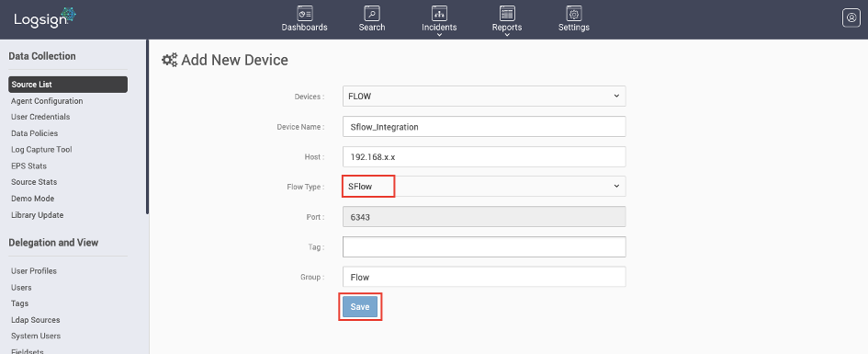Open Ldap Sources in sidebar
The width and height of the screenshot is (868, 354).
(x=36, y=320)
